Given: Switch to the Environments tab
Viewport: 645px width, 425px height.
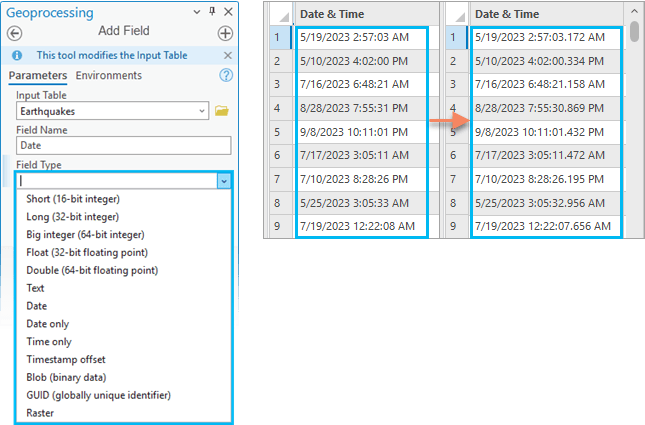Looking at the screenshot, I should coord(109,75).
